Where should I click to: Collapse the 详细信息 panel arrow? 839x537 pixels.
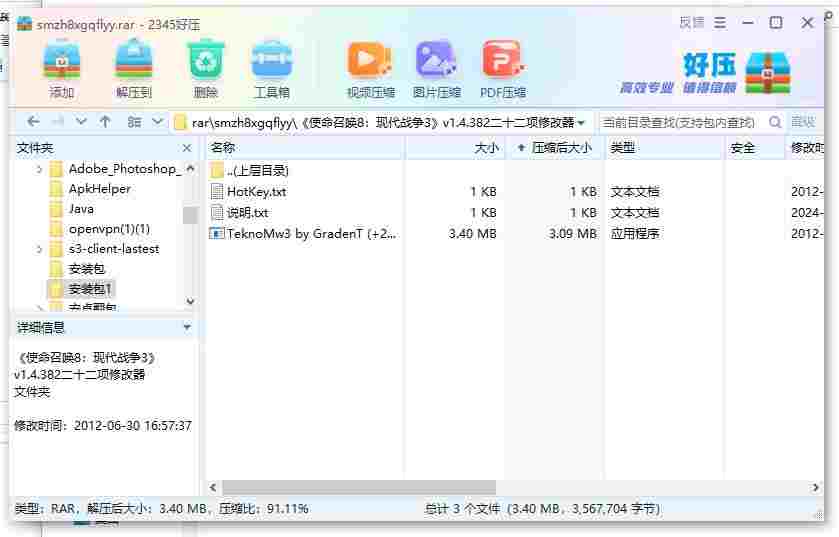(x=187, y=327)
